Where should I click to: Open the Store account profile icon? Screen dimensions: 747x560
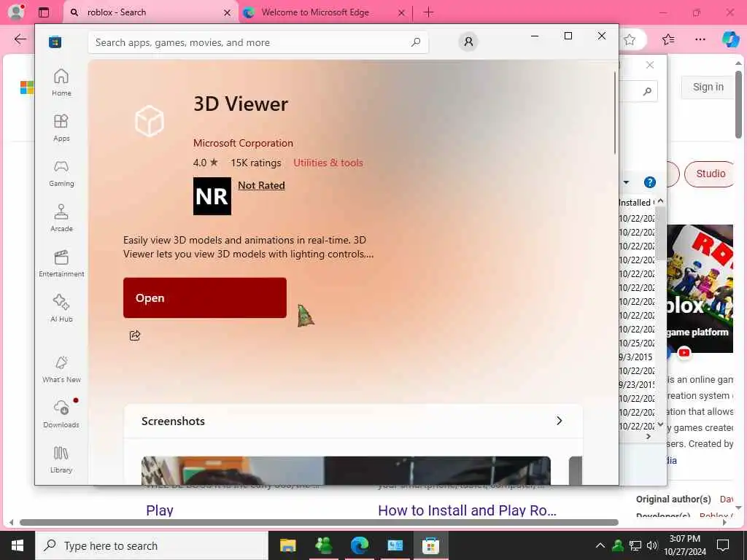tap(469, 42)
